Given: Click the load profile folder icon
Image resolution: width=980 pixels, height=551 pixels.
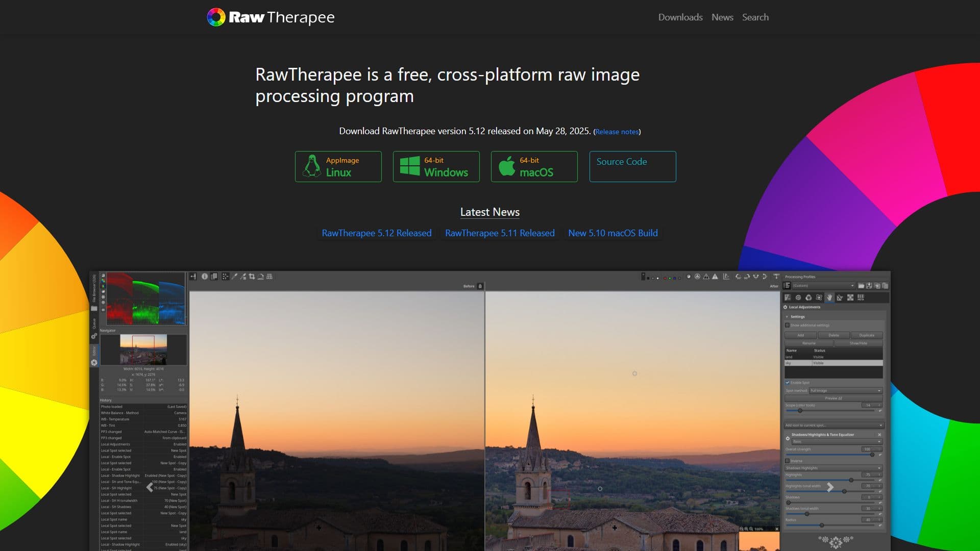Looking at the screenshot, I should click(x=861, y=286).
